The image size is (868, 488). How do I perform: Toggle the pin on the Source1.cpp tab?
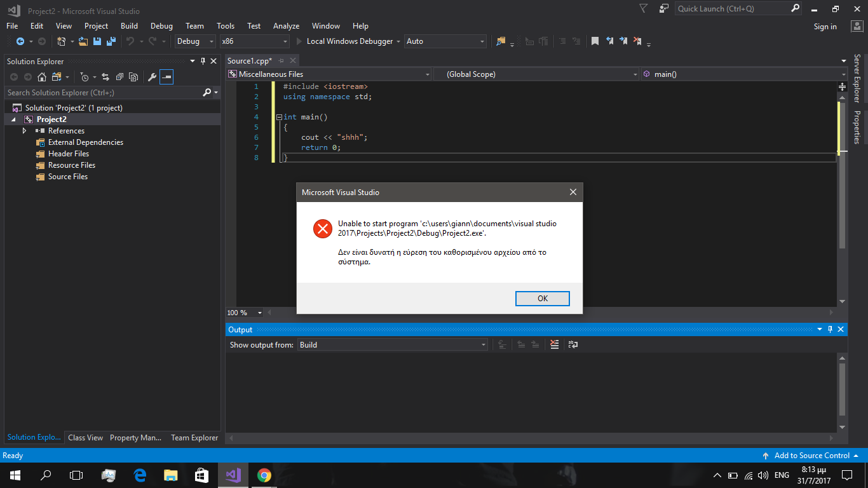[281, 61]
